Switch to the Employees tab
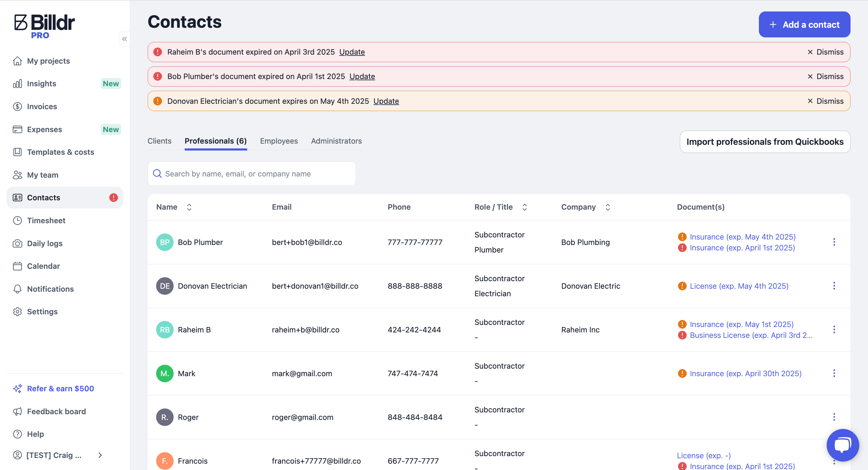 (x=279, y=141)
